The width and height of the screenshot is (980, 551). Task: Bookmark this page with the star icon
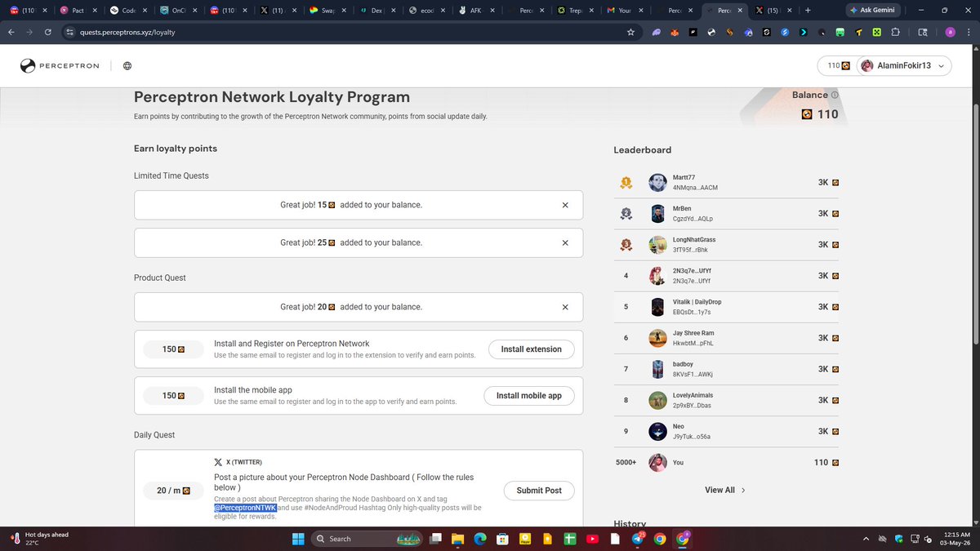pos(630,32)
